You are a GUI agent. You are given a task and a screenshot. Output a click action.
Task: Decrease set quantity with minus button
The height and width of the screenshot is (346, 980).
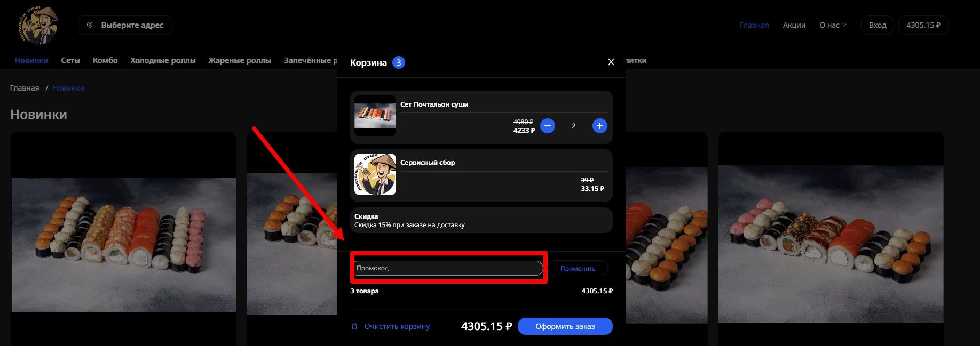pos(548,126)
